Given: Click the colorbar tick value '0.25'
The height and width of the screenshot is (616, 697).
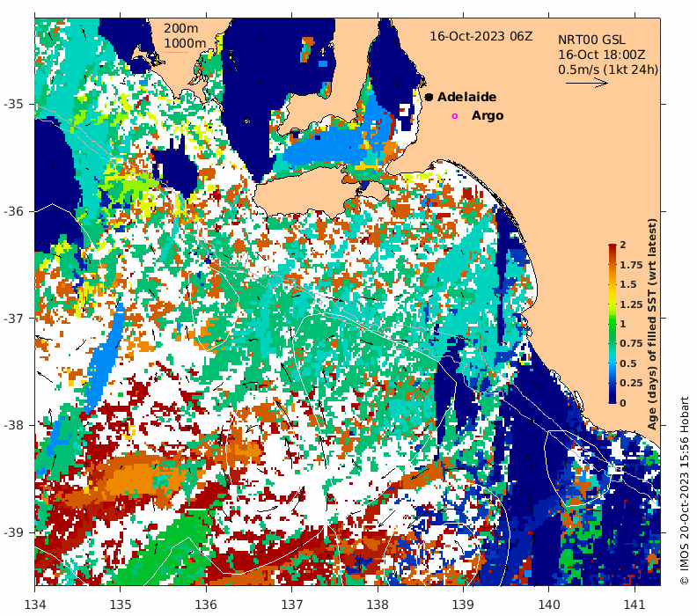Looking at the screenshot, I should 631,383.
